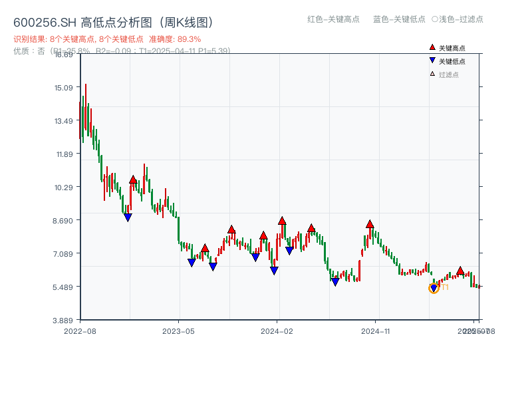Viewport: 532px width, 399px height.
Task: Click the red 识别结果 accuracy 89.3% line
Action: click(107, 39)
